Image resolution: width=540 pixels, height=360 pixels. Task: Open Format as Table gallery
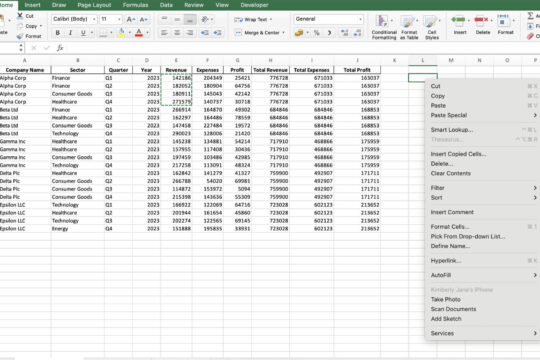click(x=409, y=27)
